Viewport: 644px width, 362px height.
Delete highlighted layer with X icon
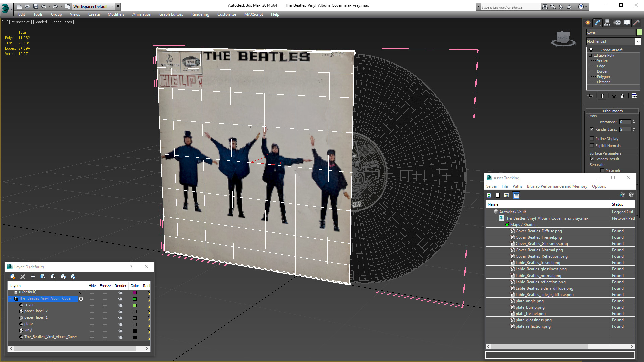(x=23, y=277)
